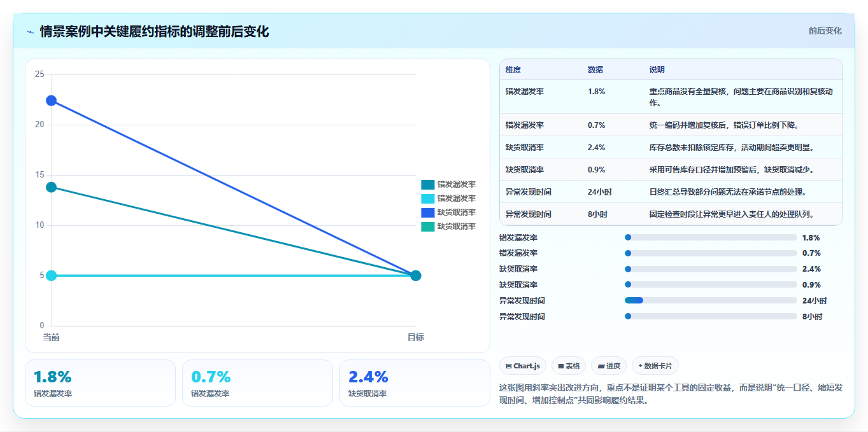The image size is (868, 432).
Task: Click the 维度 column header
Action: (x=513, y=70)
